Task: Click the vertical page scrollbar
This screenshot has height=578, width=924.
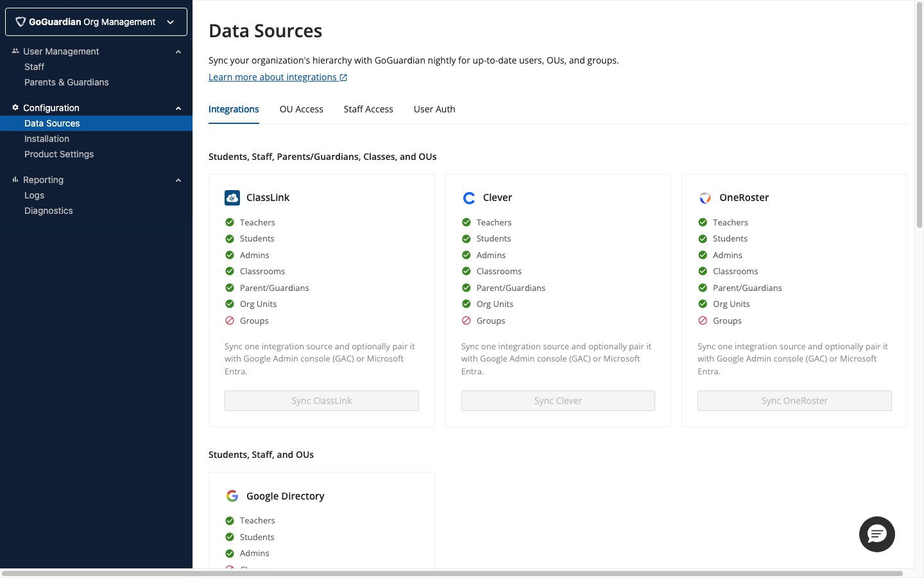Action: coord(919,116)
